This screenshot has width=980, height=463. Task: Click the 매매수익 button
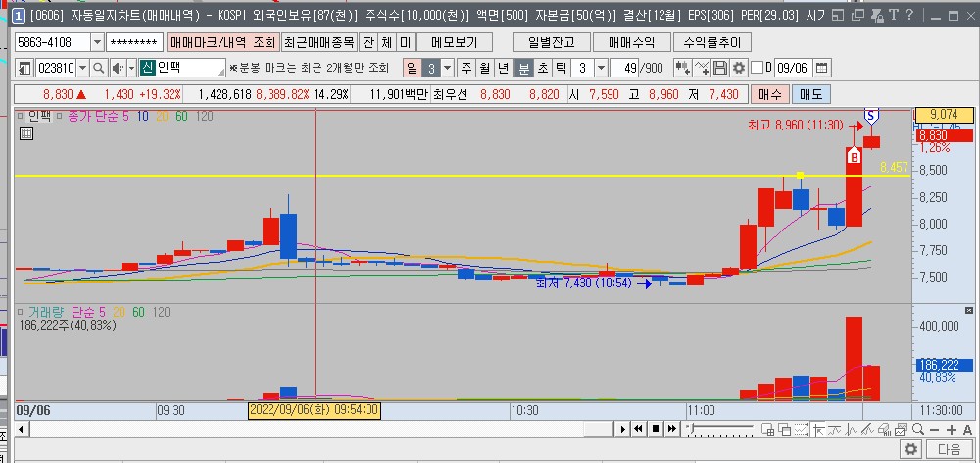(x=631, y=42)
